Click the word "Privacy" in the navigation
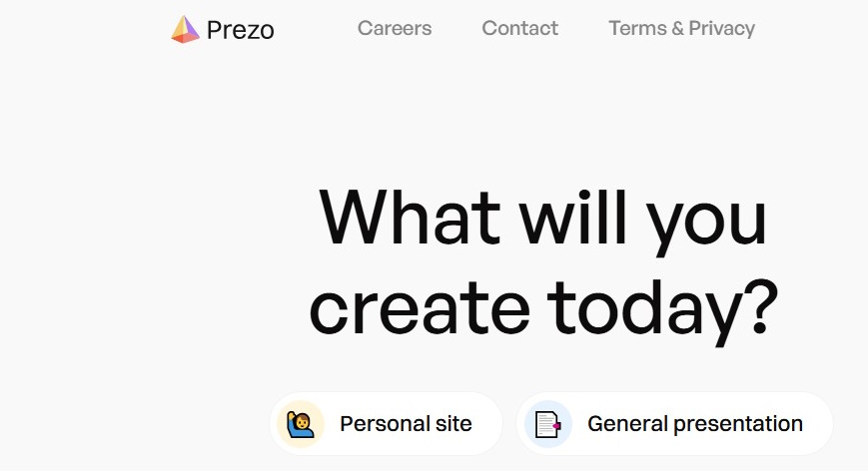The height and width of the screenshot is (471, 868). click(x=721, y=28)
